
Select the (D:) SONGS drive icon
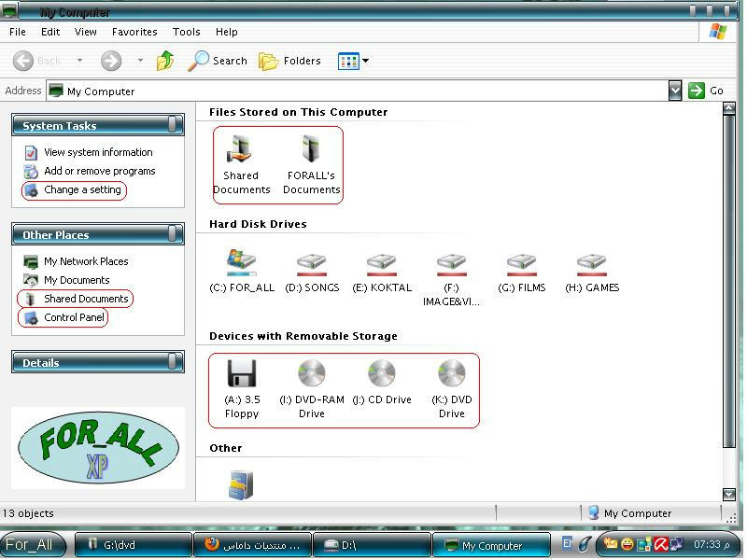point(312,264)
